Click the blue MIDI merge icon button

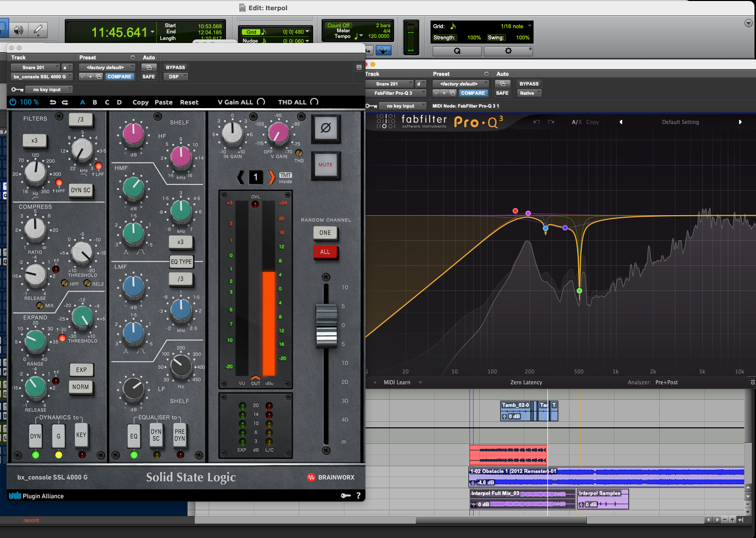[x=383, y=50]
